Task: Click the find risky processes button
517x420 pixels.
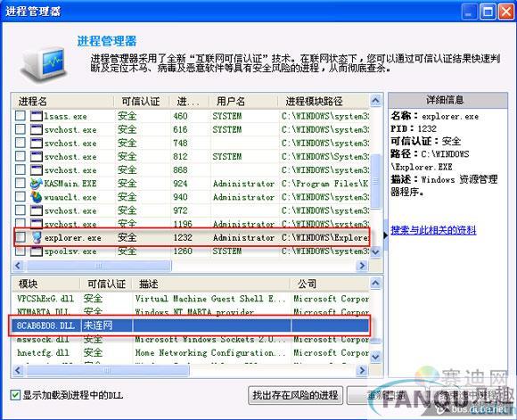Action: (295, 395)
